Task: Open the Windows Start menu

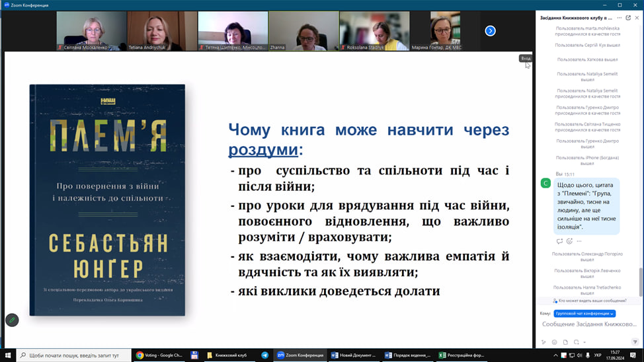Action: pyautogui.click(x=8, y=355)
